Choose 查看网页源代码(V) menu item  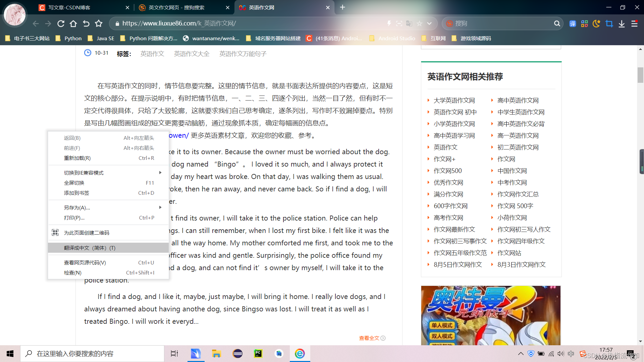tap(108, 263)
